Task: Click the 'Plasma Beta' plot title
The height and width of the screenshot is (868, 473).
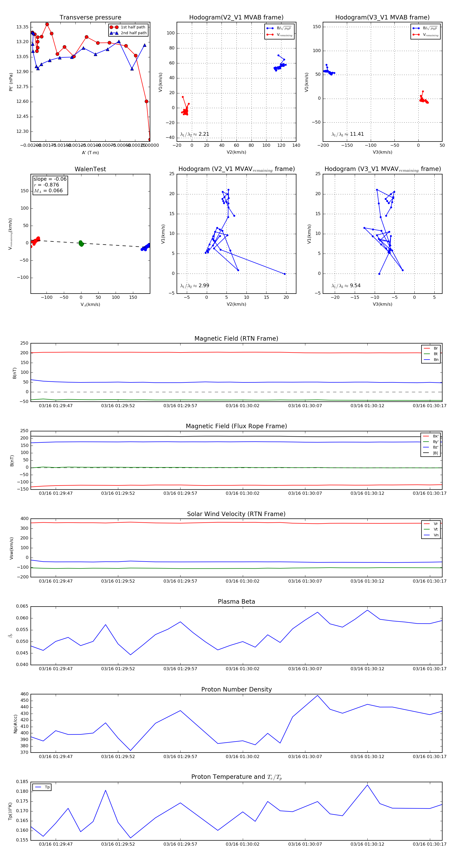Action: click(236, 602)
